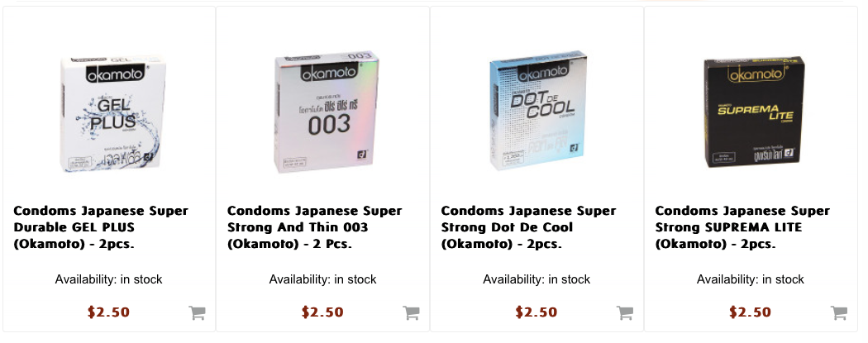Screen dimensions: 868x343
Task: Click availability text under Strong And Thin 003
Action: pos(322,279)
